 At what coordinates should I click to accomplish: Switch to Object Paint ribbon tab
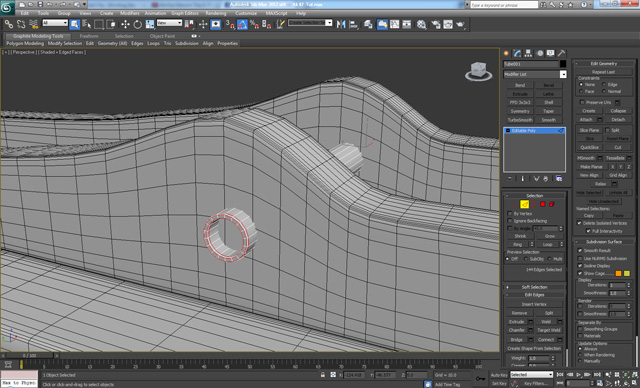click(x=162, y=36)
